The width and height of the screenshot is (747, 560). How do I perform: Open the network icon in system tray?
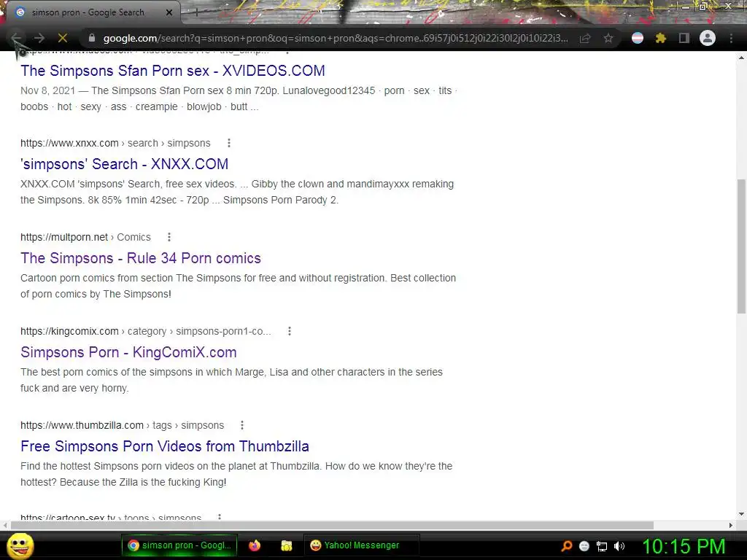click(x=602, y=546)
